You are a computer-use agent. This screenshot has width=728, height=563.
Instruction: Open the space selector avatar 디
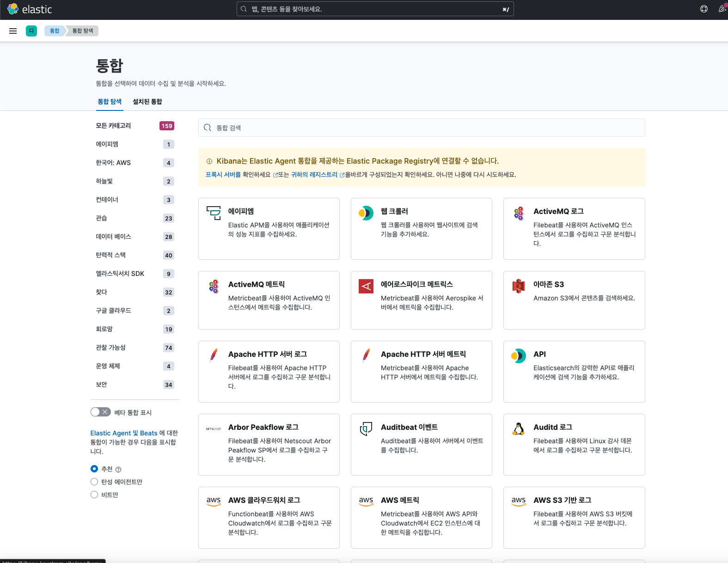click(x=31, y=31)
